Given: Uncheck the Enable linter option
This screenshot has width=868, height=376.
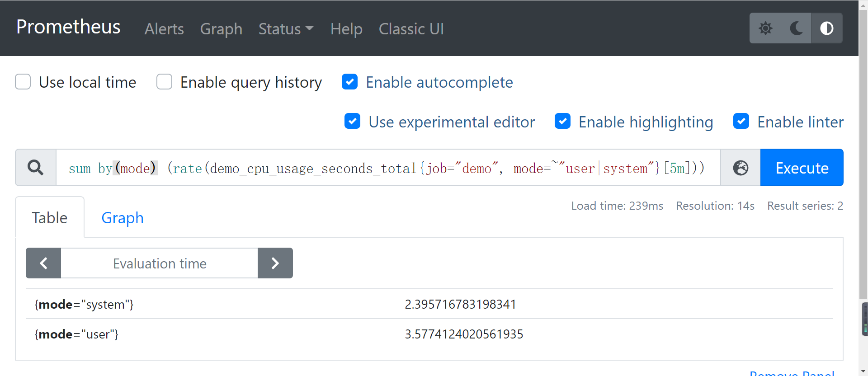Looking at the screenshot, I should (x=741, y=122).
